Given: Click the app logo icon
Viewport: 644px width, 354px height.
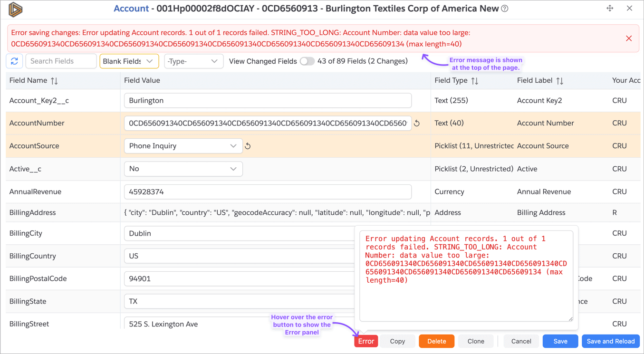Looking at the screenshot, I should pyautogui.click(x=15, y=9).
